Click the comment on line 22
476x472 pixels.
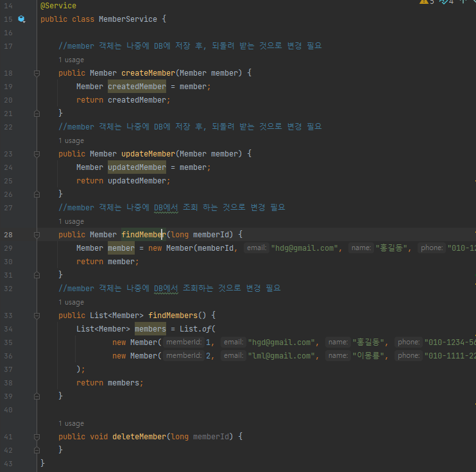190,126
